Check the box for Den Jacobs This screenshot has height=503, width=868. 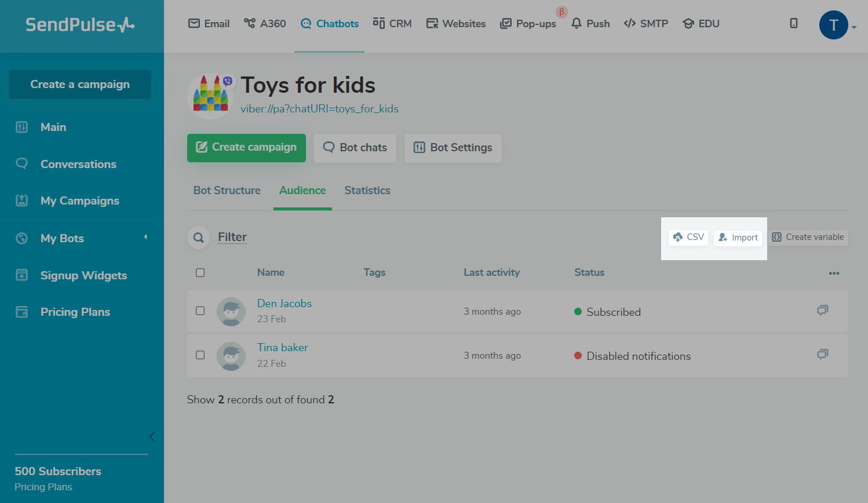(200, 311)
